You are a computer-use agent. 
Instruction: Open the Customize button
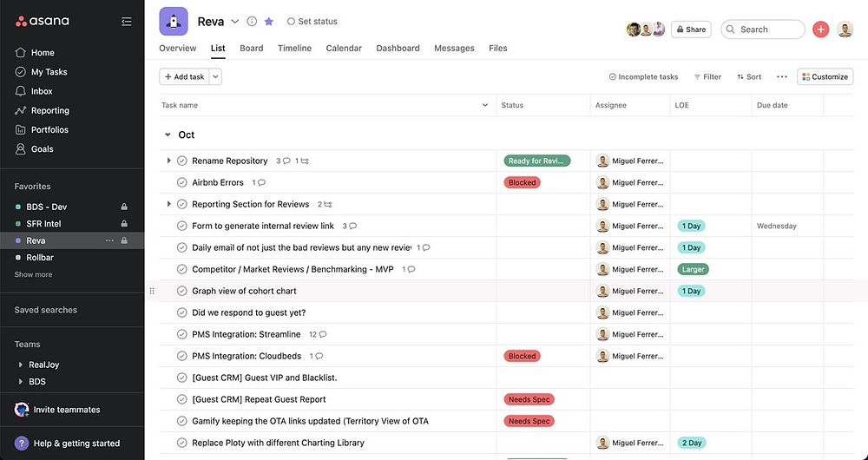tap(825, 77)
